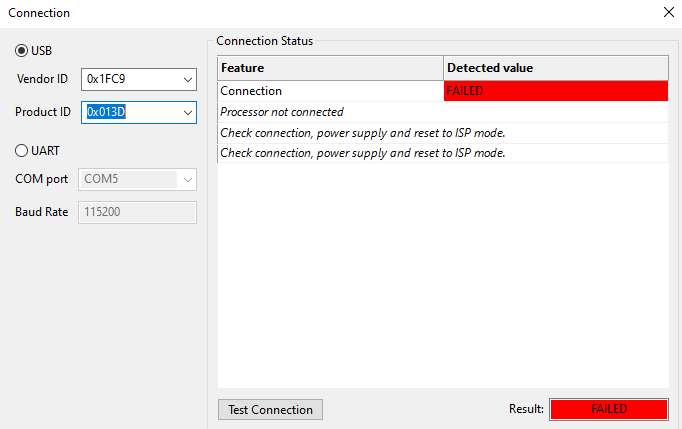Image resolution: width=682 pixels, height=429 pixels.
Task: Click the Vendor ID text field 0x1FC9
Action: (128, 80)
